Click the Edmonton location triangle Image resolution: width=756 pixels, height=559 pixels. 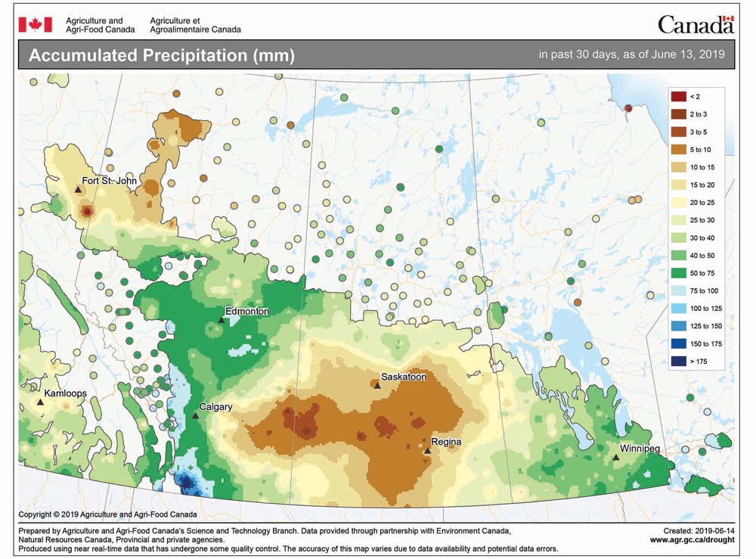222,321
